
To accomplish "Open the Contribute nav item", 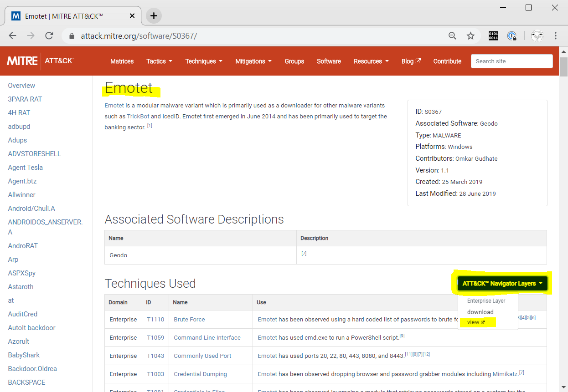I will [x=447, y=61].
